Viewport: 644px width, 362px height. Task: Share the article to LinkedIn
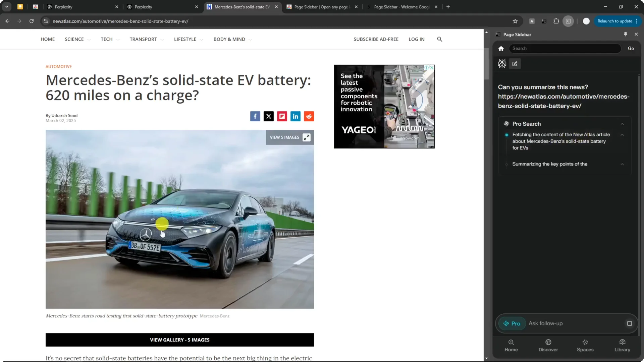coord(295,116)
